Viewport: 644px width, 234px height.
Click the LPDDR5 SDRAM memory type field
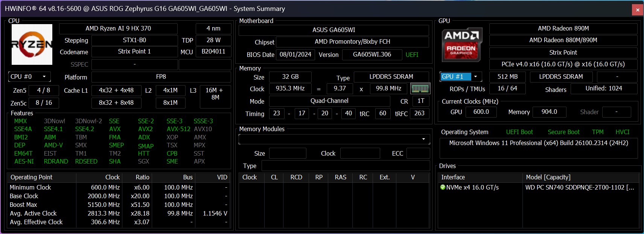tap(391, 77)
